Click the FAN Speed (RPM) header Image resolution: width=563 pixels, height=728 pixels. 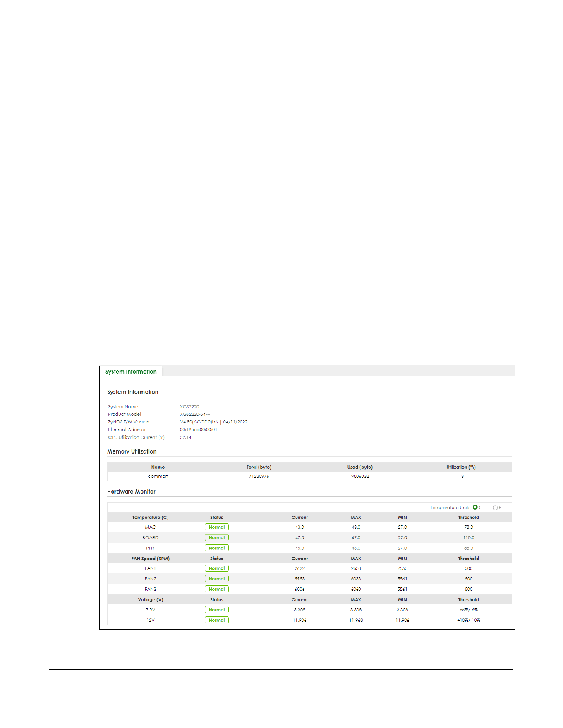(x=150, y=559)
